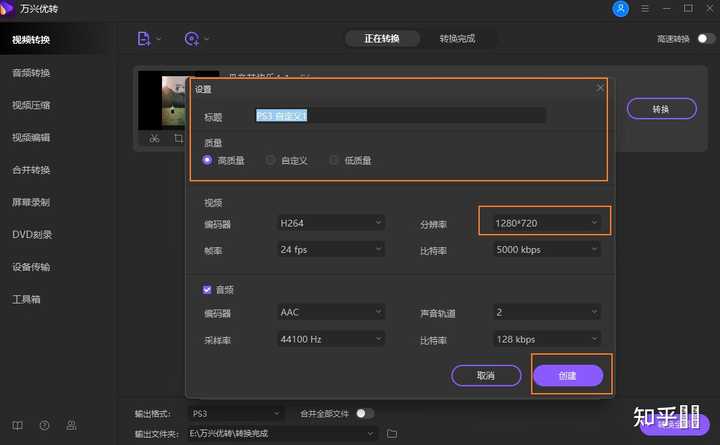The width and height of the screenshot is (720, 445).
Task: Open the hamburger menu icon in title bar
Action: [x=645, y=9]
